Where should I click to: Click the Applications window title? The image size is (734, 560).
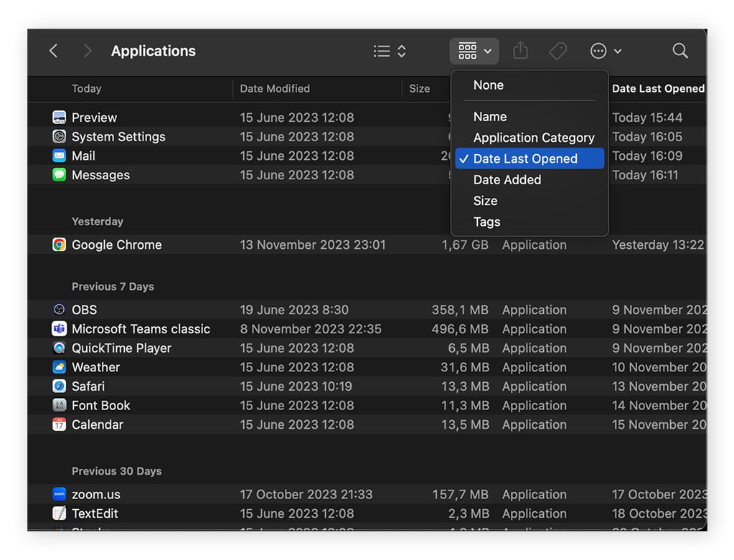[154, 50]
